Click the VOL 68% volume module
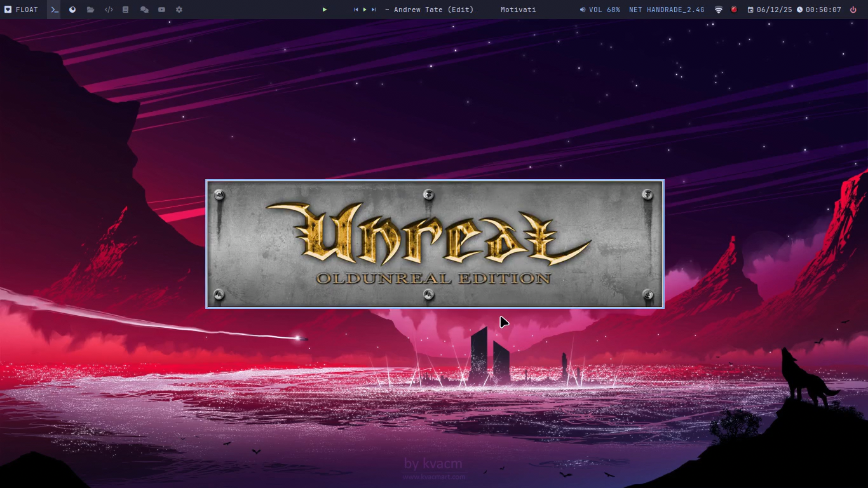This screenshot has height=488, width=868. click(x=600, y=10)
